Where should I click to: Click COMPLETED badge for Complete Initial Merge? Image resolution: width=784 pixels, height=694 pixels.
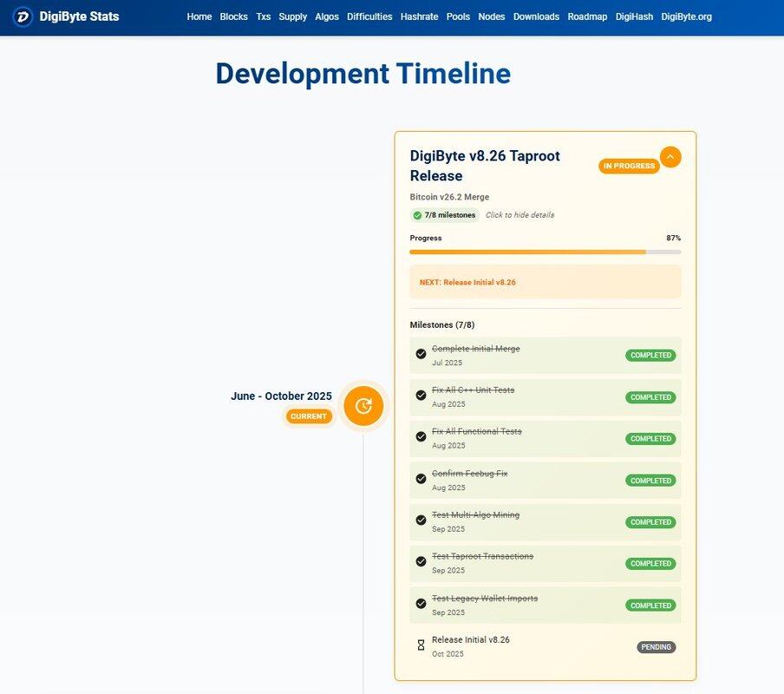pyautogui.click(x=650, y=355)
